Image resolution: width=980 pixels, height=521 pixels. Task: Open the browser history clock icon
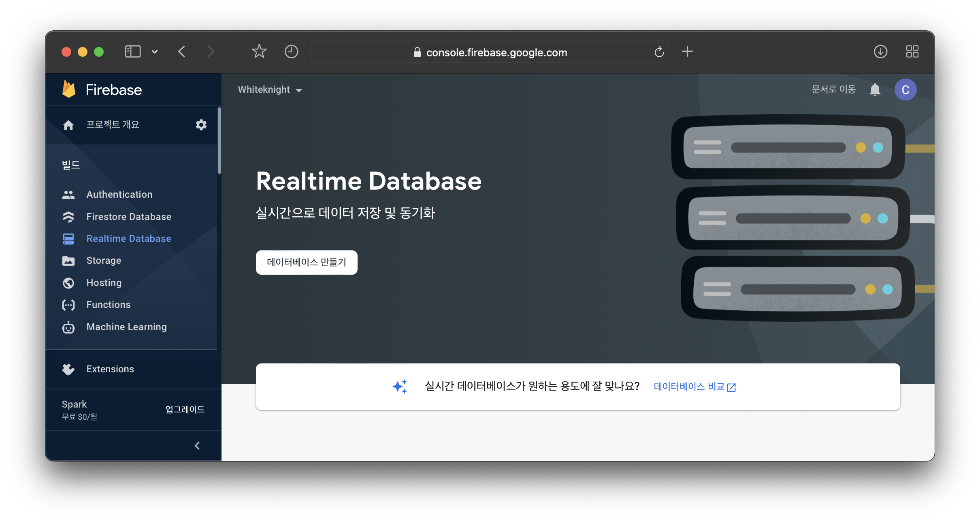pos(291,51)
